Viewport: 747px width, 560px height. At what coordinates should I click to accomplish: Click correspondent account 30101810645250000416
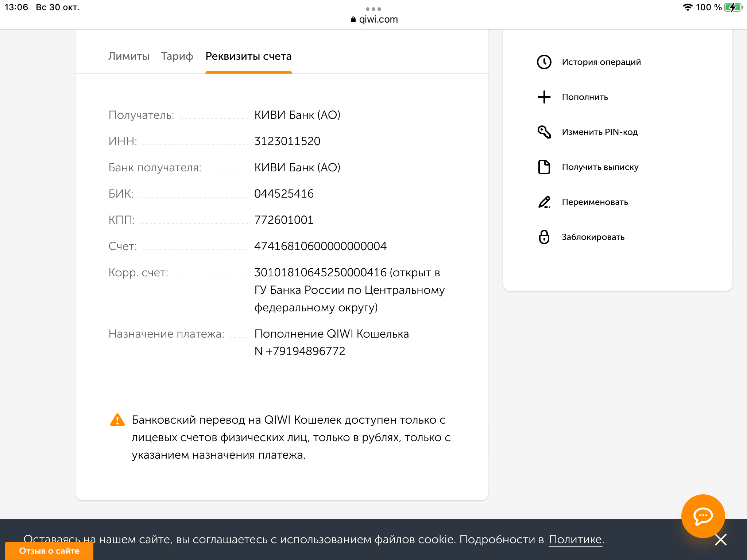click(320, 272)
